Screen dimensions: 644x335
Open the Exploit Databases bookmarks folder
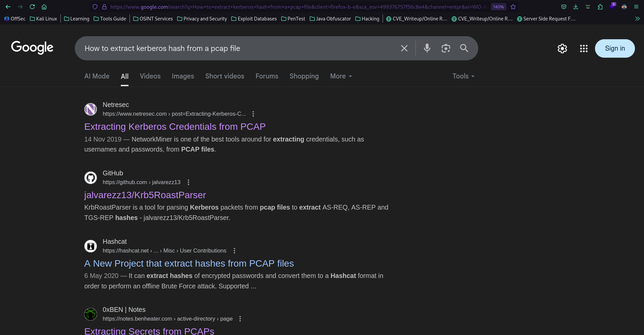pos(254,19)
